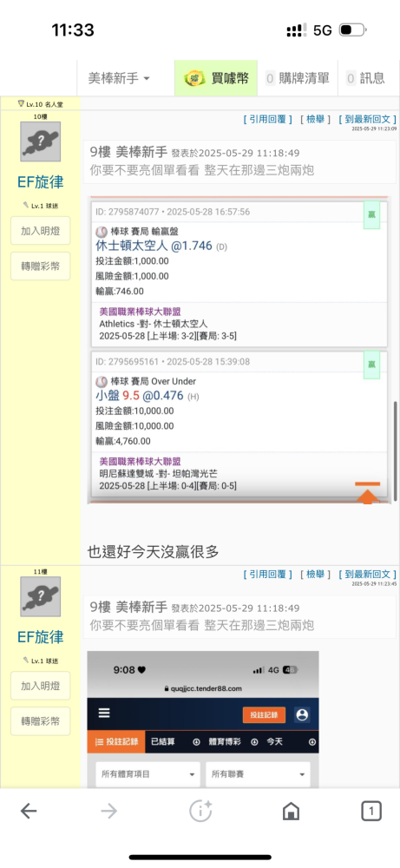Screen dimensions: 400x868
Task: Tap 轉贈彩幣 in the 11樓 post
Action: tap(41, 721)
